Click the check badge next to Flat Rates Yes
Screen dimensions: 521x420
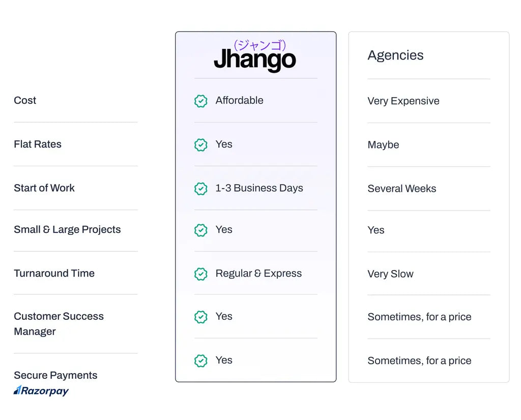pos(200,145)
